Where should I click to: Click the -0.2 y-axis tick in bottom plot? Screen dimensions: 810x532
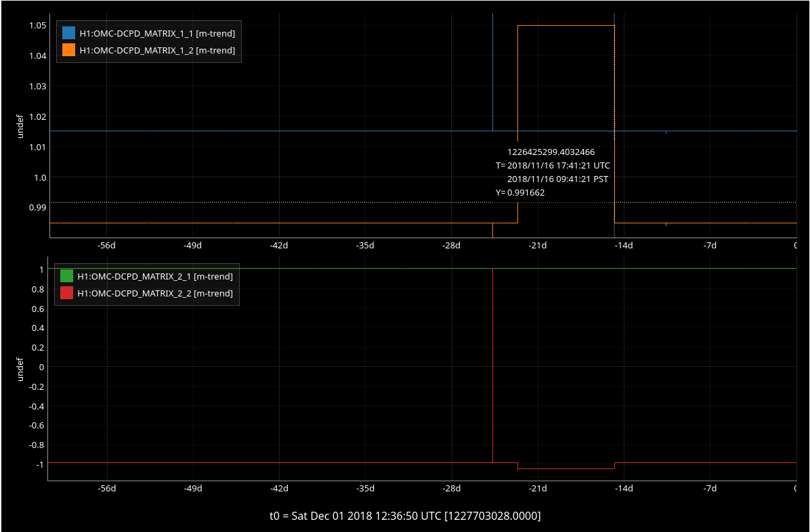[37, 387]
